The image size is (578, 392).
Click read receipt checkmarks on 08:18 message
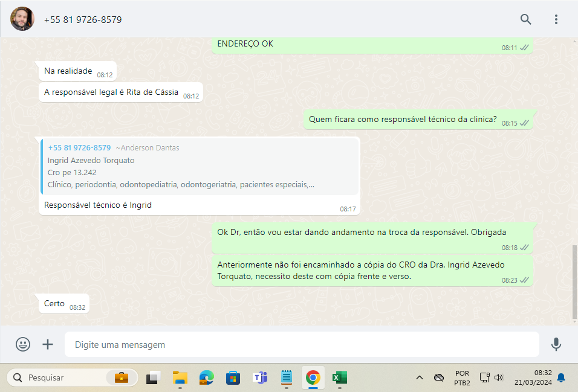[x=524, y=248]
